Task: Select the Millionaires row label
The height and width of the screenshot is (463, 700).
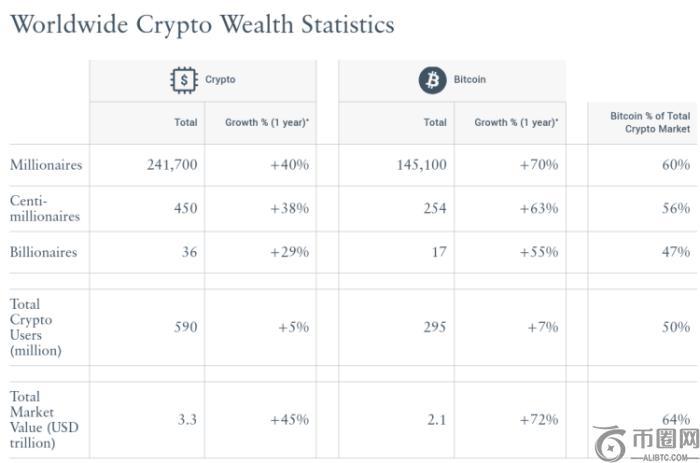Action: pyautogui.click(x=46, y=164)
